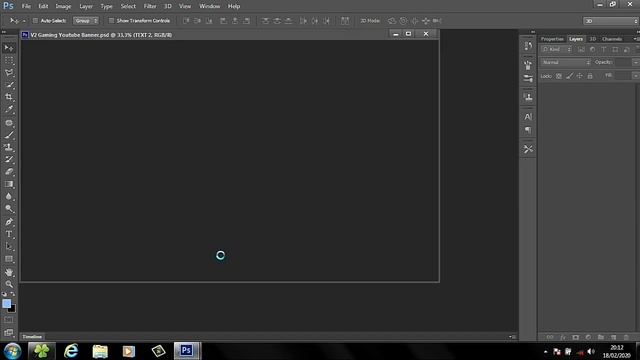
Task: Select the History Brush tool
Action: pos(9,160)
